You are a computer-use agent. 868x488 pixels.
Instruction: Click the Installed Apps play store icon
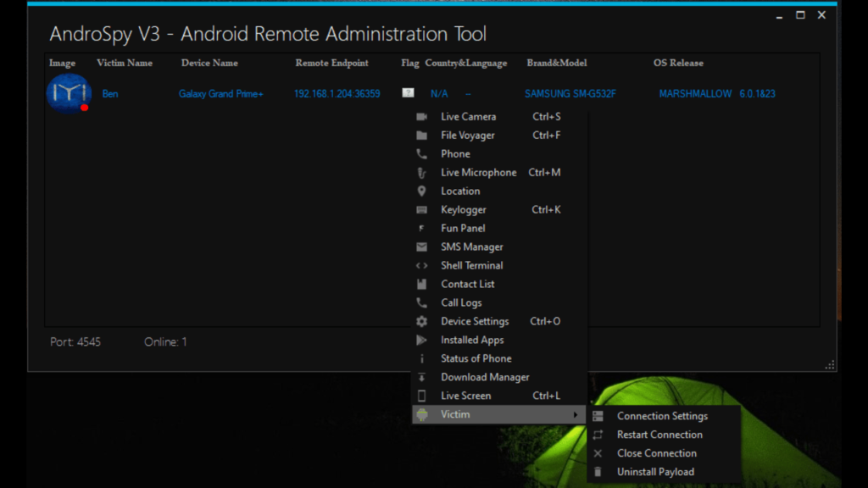(422, 341)
